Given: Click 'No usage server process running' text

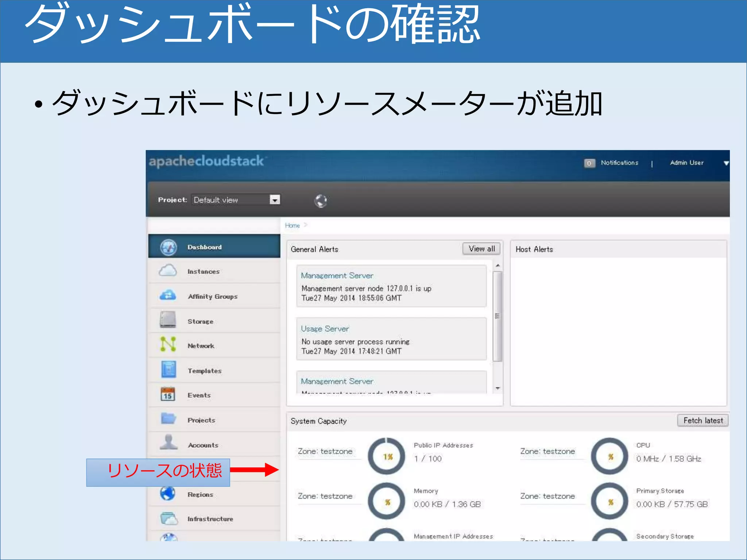Looking at the screenshot, I should (355, 342).
